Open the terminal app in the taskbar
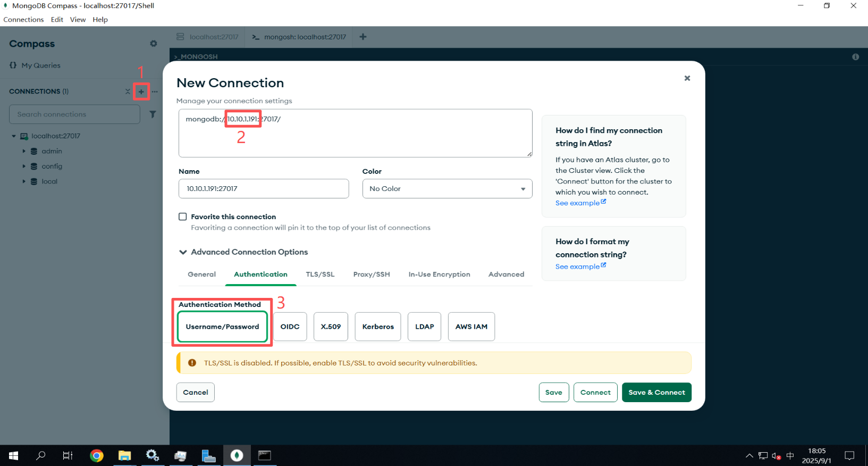The height and width of the screenshot is (466, 868). coord(265,455)
